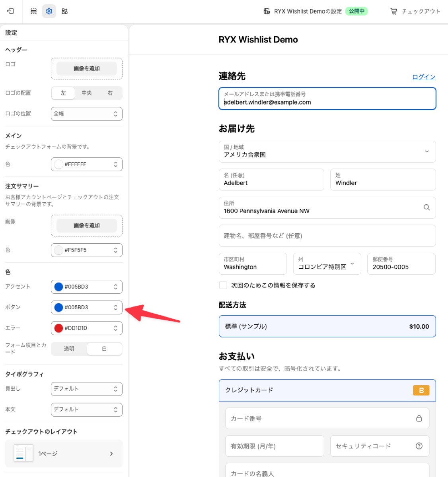Open the order summary #F5F5F5 color dropdown
The height and width of the screenshot is (477, 448).
pos(87,250)
